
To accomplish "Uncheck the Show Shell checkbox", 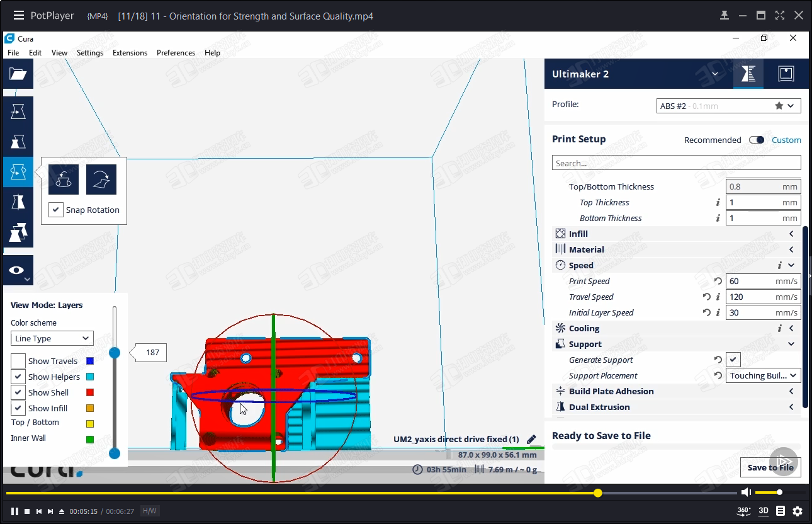I will [x=18, y=392].
